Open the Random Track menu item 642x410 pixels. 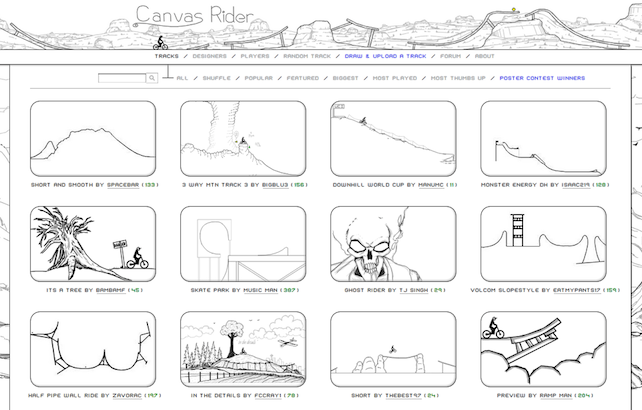(x=307, y=56)
